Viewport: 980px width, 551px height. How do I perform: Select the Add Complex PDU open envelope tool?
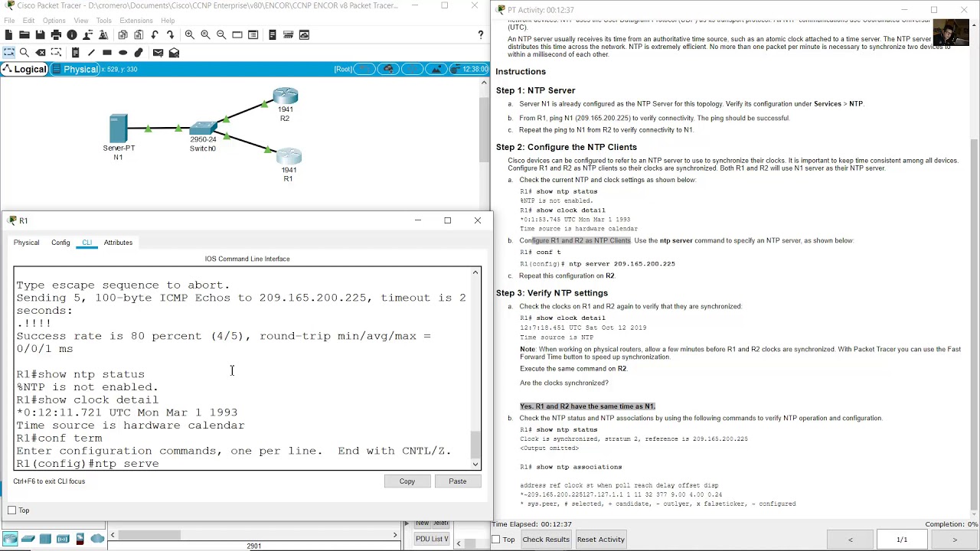[174, 53]
